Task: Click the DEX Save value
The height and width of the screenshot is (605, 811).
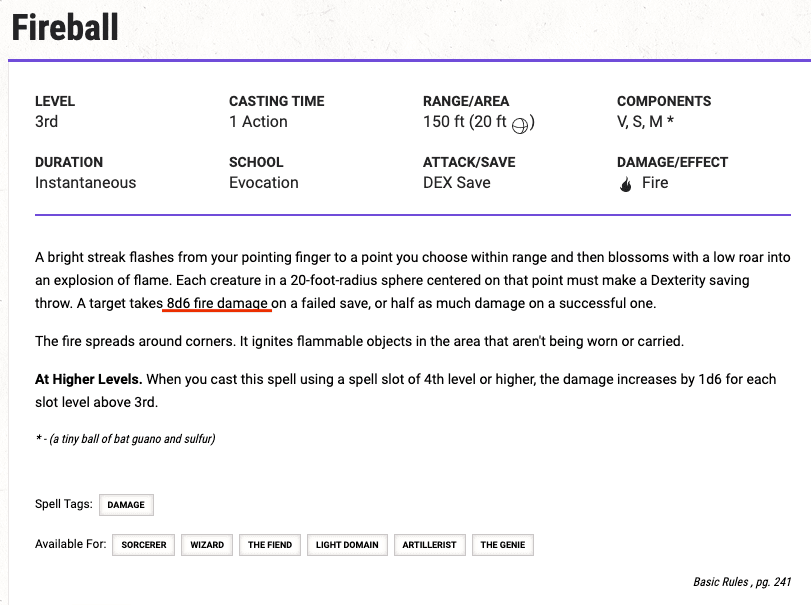Action: (457, 183)
